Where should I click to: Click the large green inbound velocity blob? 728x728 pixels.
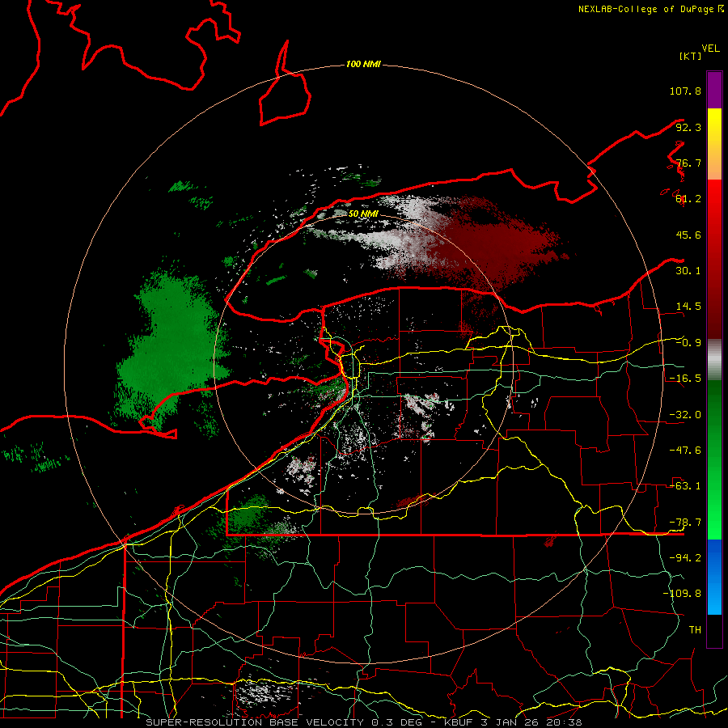[171, 348]
